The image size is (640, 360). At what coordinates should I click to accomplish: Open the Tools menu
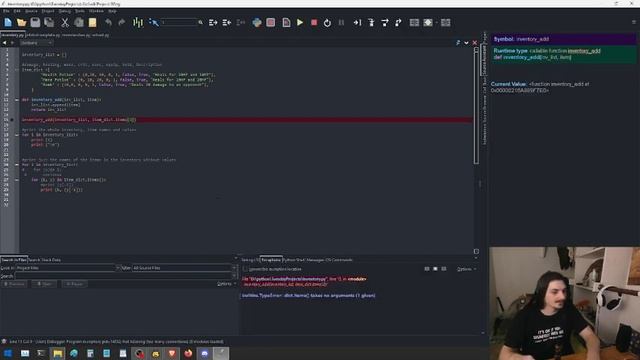coord(80,11)
